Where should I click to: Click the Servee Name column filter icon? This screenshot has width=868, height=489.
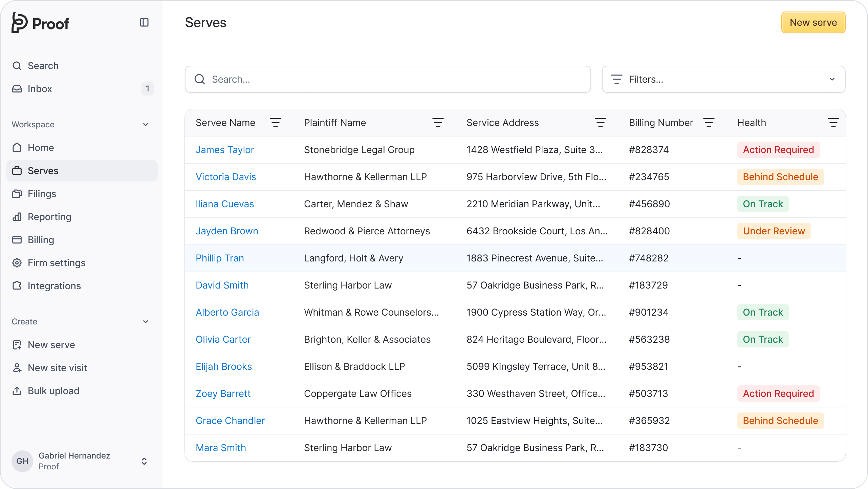point(275,123)
